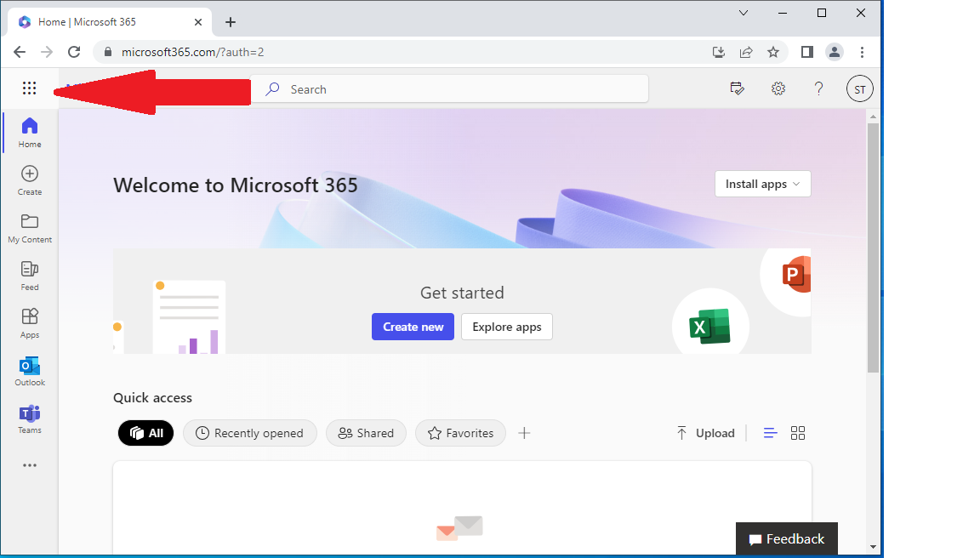Open Create in the left sidebar

(30, 180)
